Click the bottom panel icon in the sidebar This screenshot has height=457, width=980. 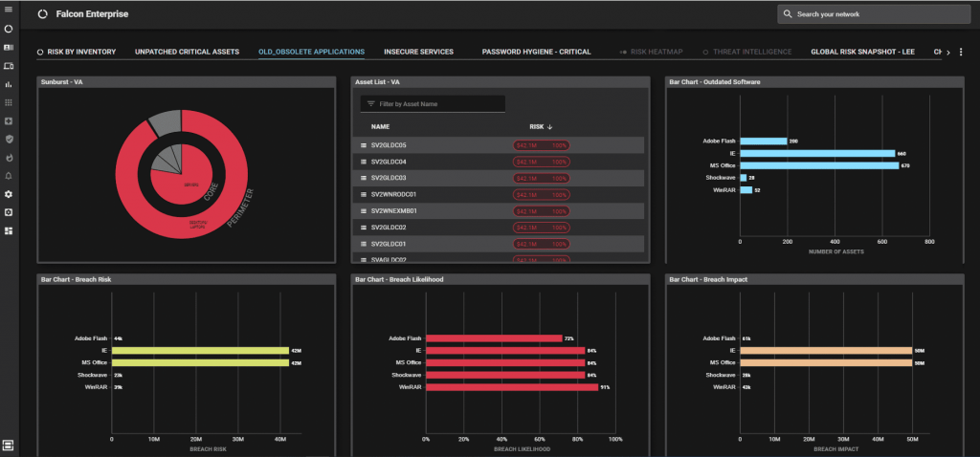coord(8,446)
